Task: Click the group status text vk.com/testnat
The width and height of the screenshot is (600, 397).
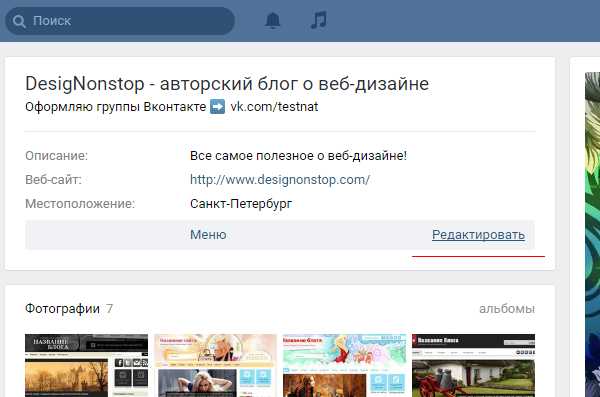Action: [274, 106]
